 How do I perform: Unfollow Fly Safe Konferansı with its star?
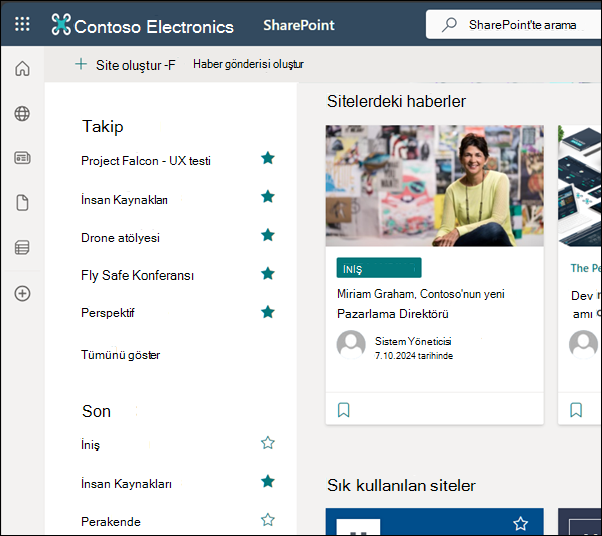click(268, 273)
